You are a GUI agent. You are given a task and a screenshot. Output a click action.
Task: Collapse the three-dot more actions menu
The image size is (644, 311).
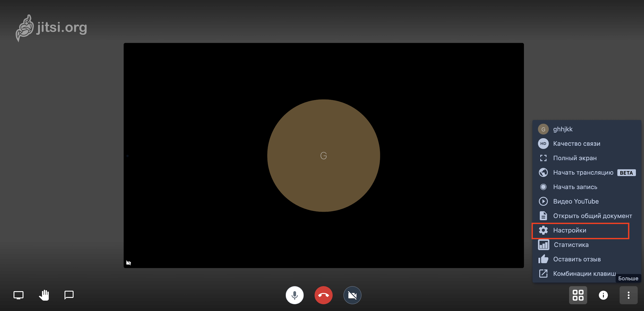point(628,295)
